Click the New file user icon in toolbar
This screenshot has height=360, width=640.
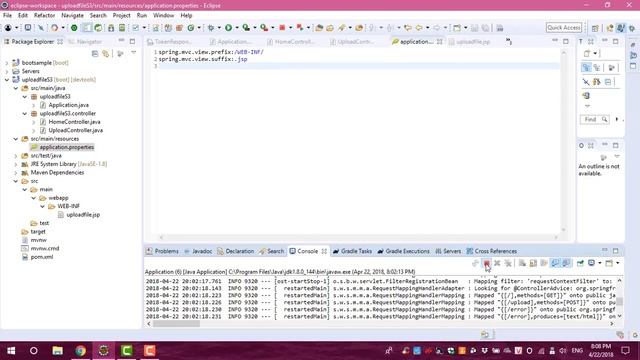(8, 28)
